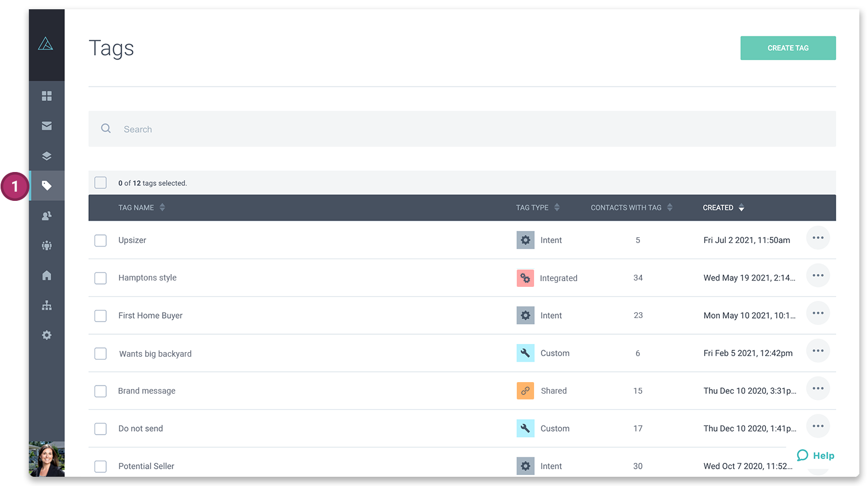Sort tags by Created date
Image resolution: width=868 pixels, height=486 pixels.
723,207
